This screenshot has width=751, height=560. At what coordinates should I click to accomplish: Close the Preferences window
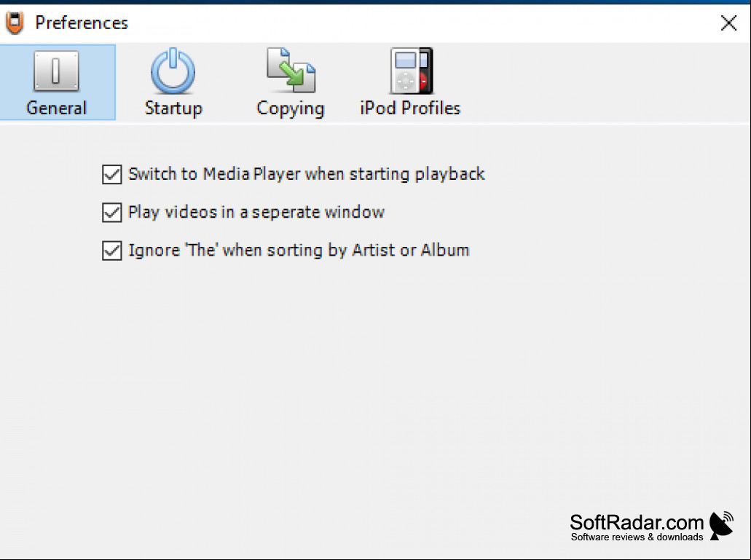coord(728,23)
